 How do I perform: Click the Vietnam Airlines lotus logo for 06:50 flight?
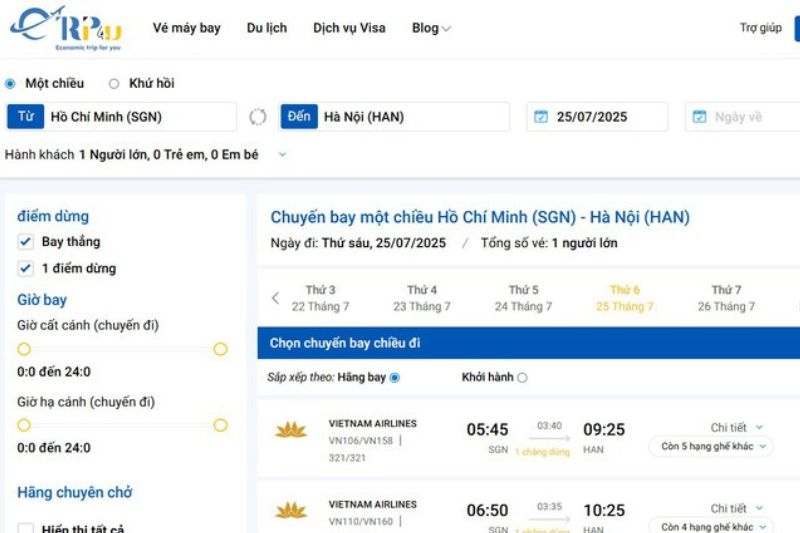(x=291, y=510)
